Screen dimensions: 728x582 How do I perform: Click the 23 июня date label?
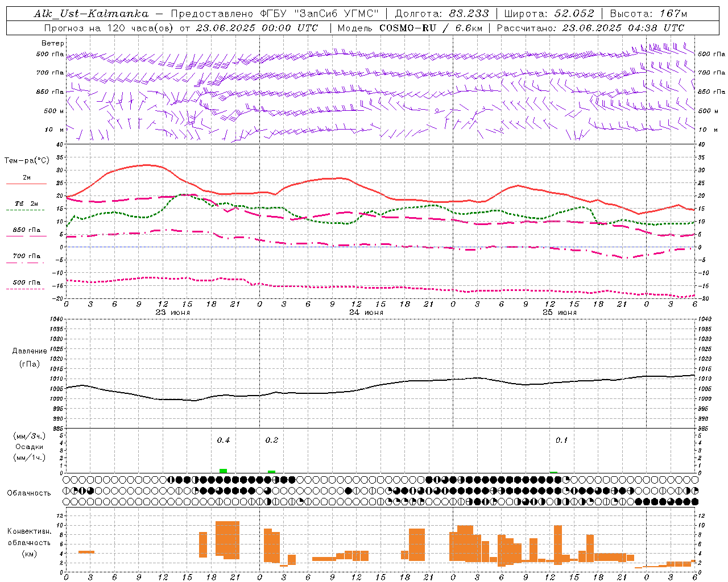[x=173, y=313]
